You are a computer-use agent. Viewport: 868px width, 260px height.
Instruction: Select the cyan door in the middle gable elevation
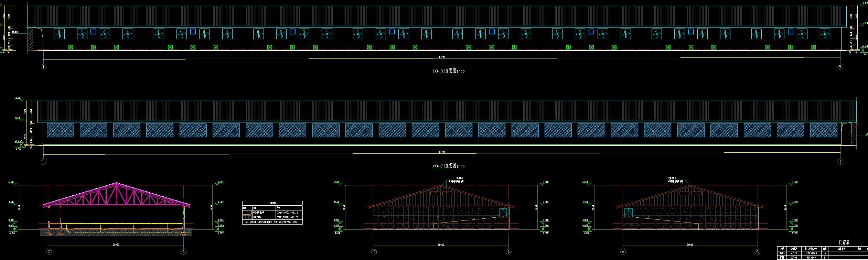503,213
